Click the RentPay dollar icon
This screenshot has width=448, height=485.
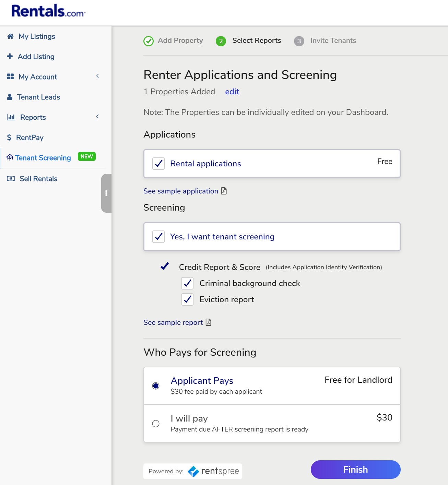(9, 137)
